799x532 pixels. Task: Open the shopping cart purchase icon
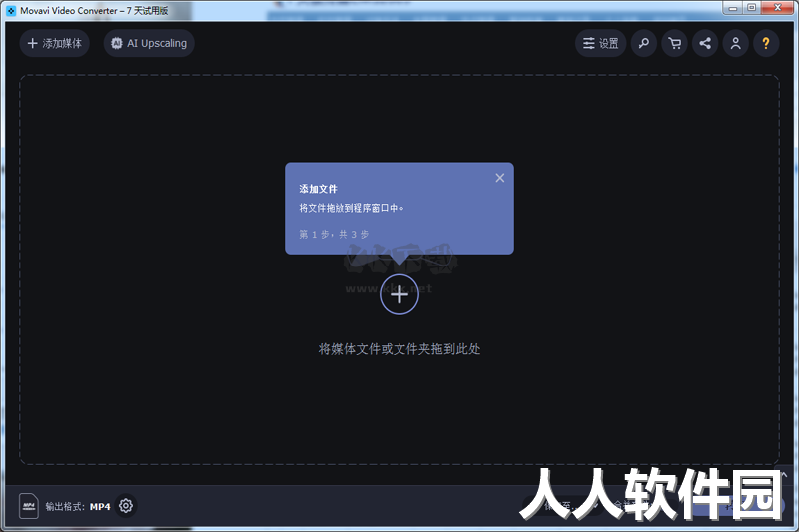(675, 43)
